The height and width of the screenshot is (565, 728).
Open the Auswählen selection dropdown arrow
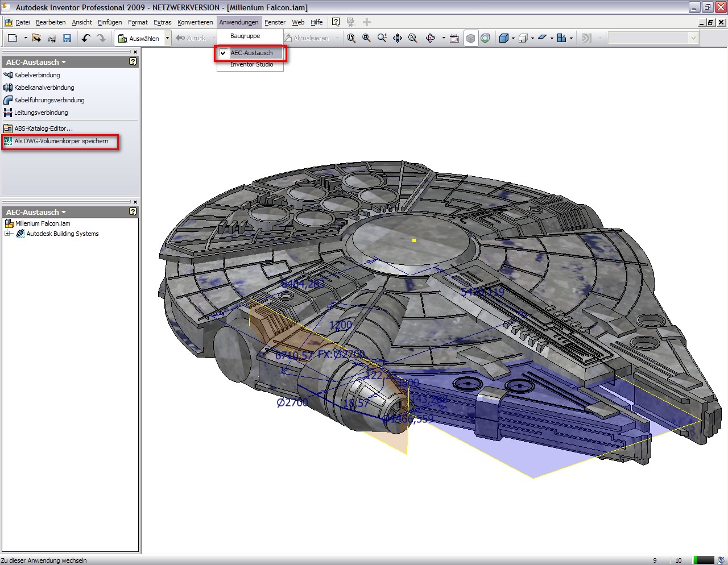tap(167, 38)
